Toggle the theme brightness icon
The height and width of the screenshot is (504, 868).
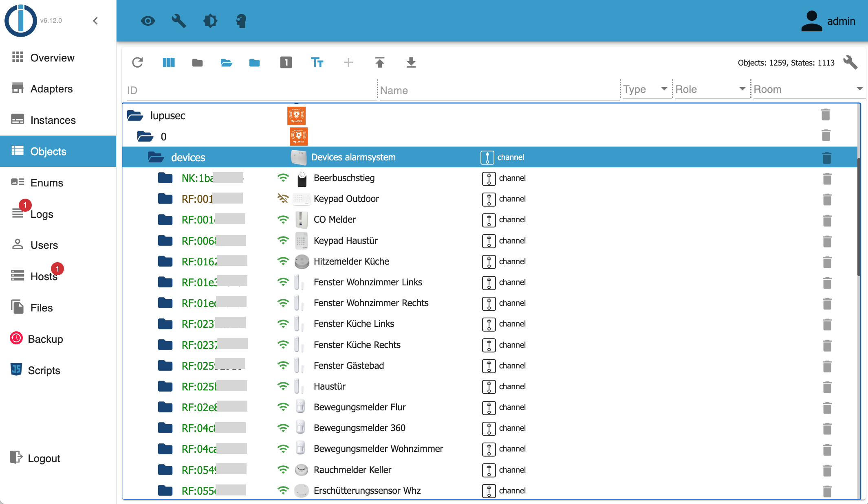[210, 21]
